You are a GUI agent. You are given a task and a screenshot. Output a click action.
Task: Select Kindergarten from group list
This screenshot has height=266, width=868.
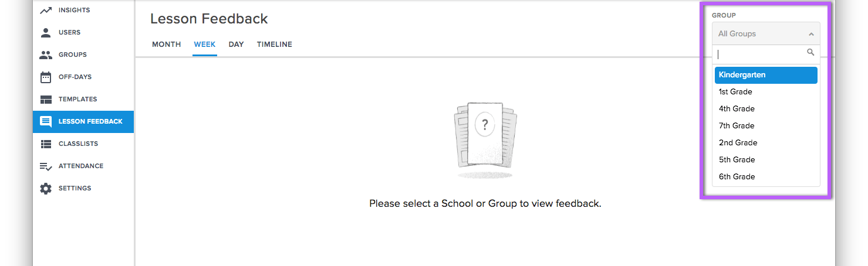(766, 75)
